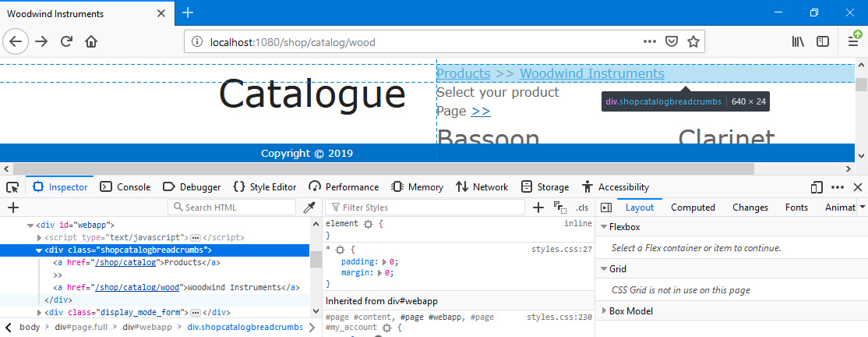Save page to Pocket
Viewport: 868px width, 337px height.
672,41
